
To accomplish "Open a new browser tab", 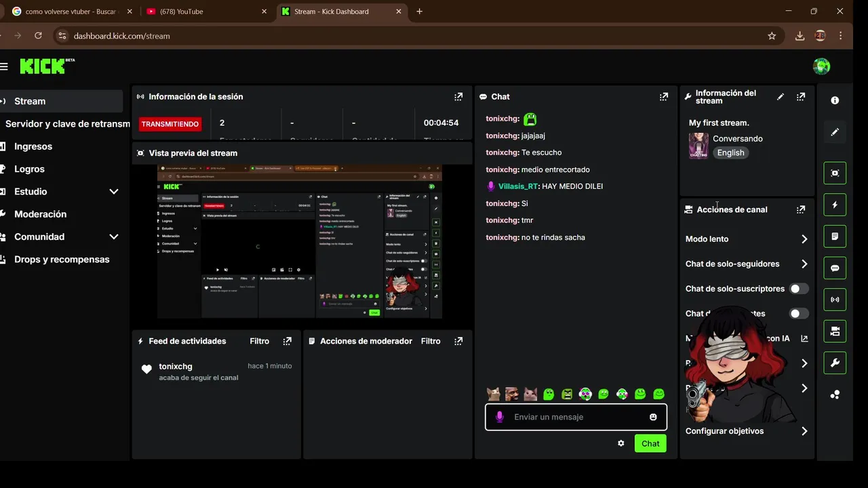I will [419, 12].
